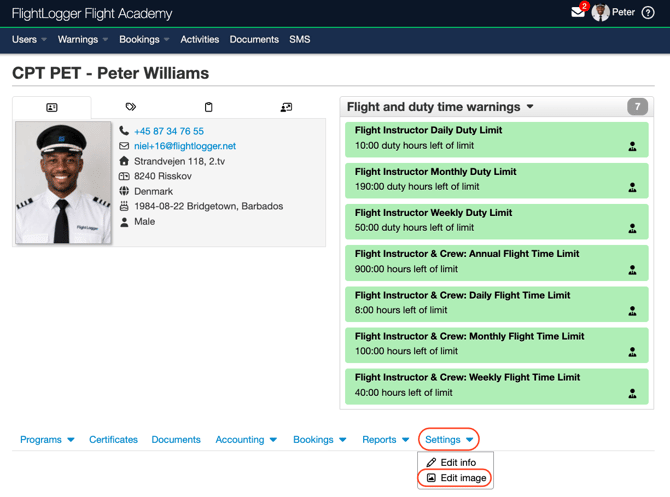Open the Certificates link
Screen dimensions: 670x497
click(x=113, y=439)
